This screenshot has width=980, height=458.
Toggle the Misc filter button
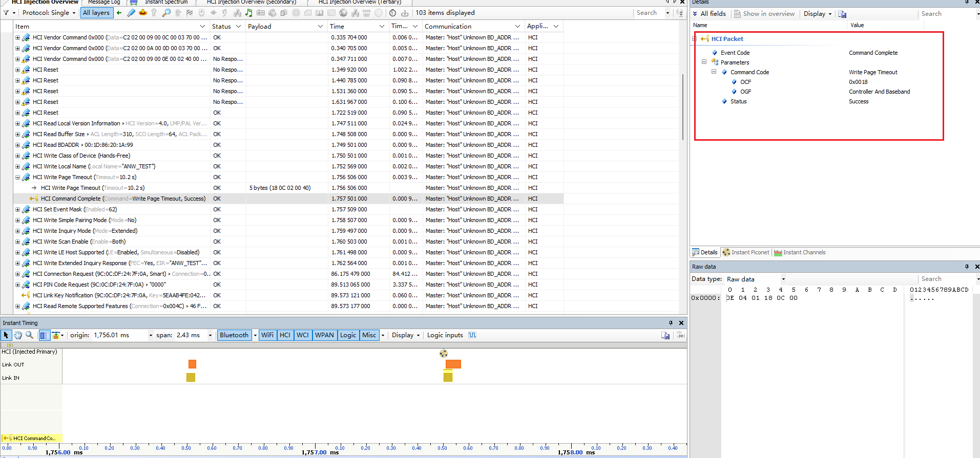pos(369,335)
